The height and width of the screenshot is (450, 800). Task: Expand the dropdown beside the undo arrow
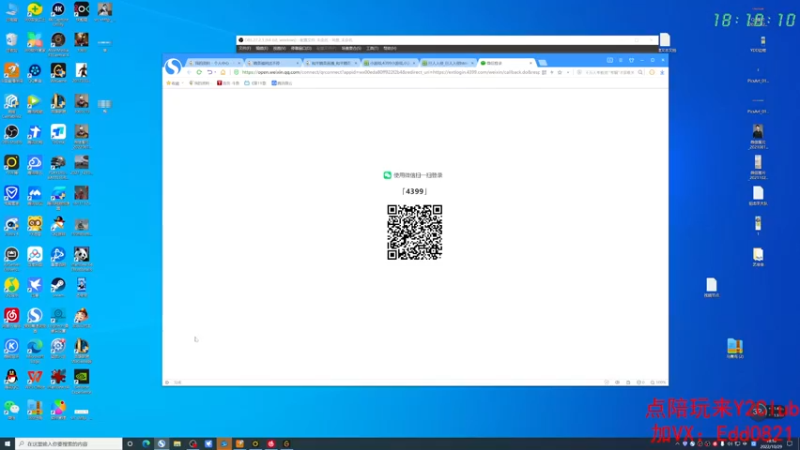coord(215,72)
